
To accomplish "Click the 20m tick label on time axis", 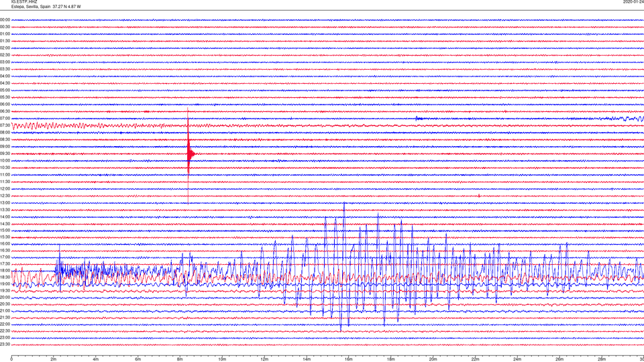I will coord(433,359).
